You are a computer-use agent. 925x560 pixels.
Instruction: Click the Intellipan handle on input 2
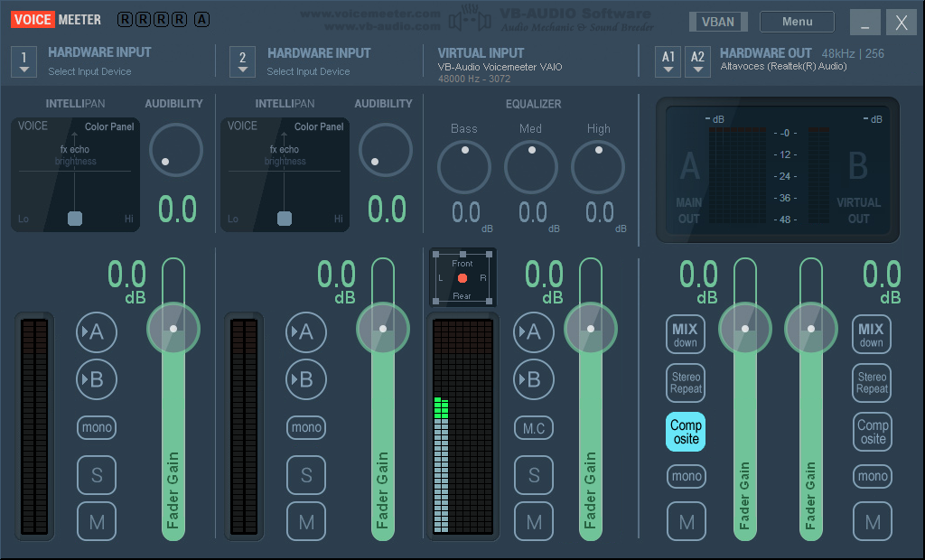(x=285, y=219)
